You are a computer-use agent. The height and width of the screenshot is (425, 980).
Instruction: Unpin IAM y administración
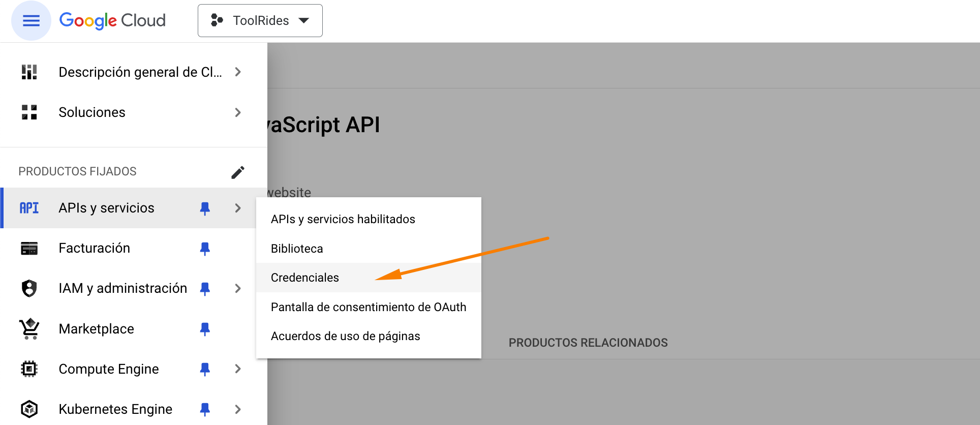(205, 288)
